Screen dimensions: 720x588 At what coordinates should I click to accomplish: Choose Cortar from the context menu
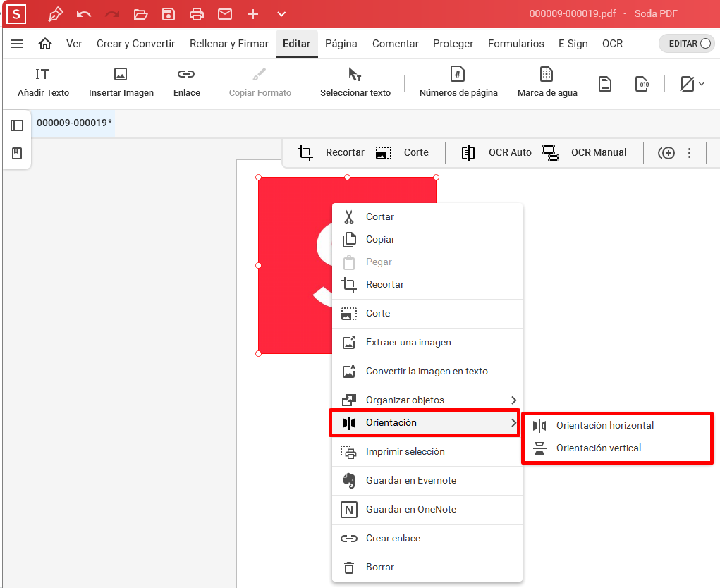coord(427,216)
